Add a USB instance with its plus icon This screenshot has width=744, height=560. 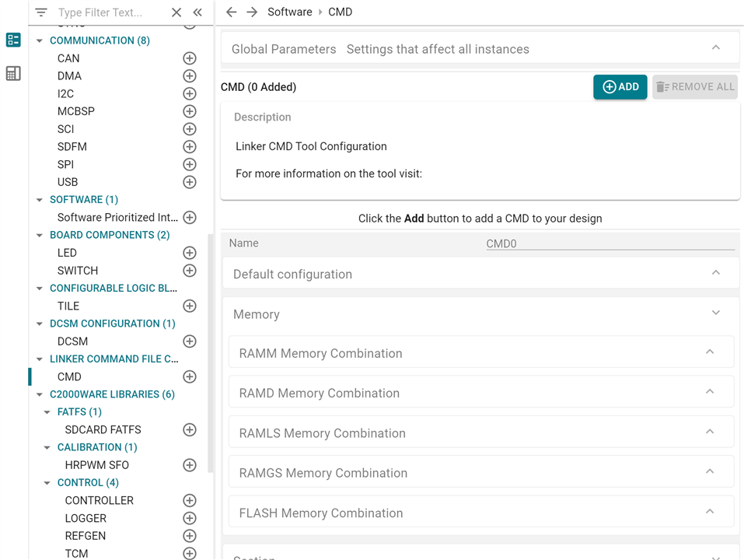coord(190,182)
